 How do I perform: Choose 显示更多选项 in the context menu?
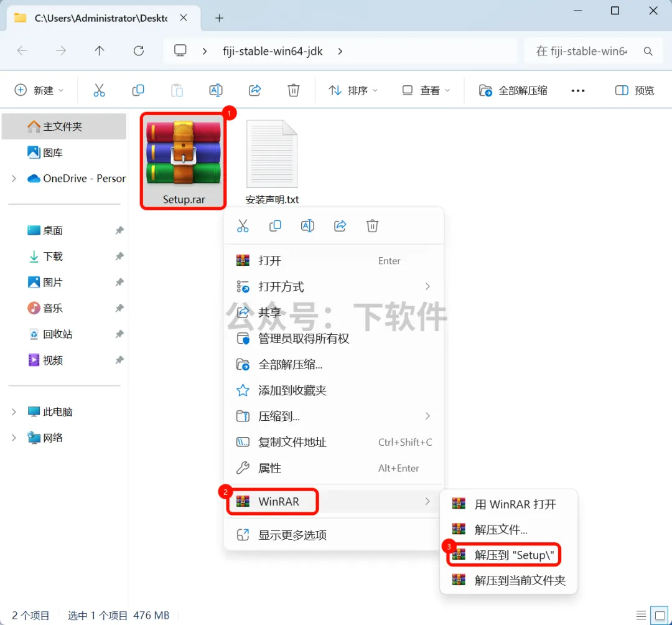(334, 535)
